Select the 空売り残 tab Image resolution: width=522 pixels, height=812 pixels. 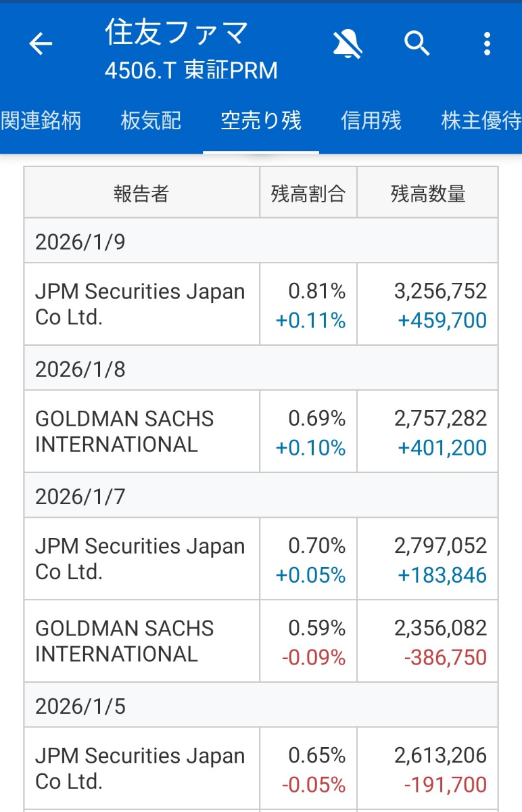[x=261, y=121]
